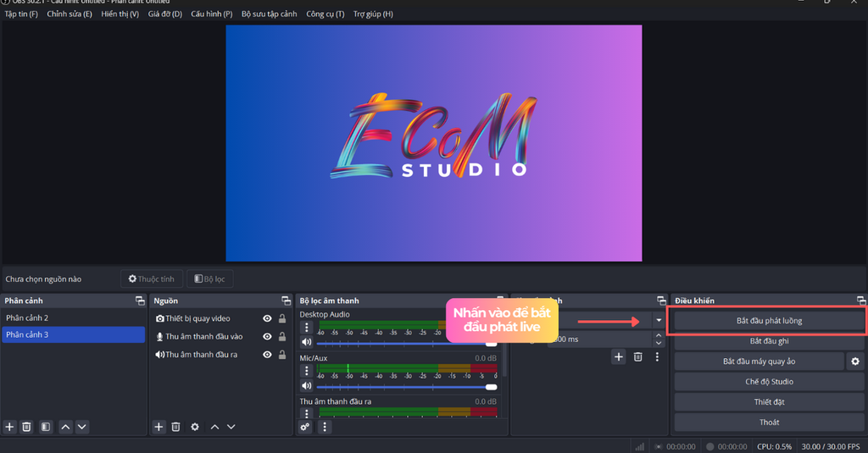The image size is (868, 453).
Task: Open Thuộc tính source properties button
Action: tap(152, 279)
